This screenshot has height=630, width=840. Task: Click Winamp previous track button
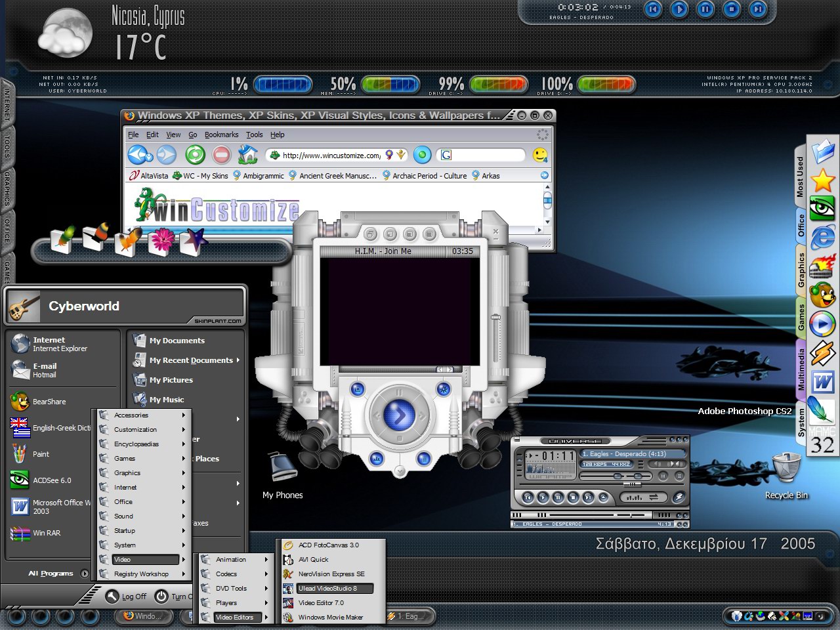coord(528,497)
